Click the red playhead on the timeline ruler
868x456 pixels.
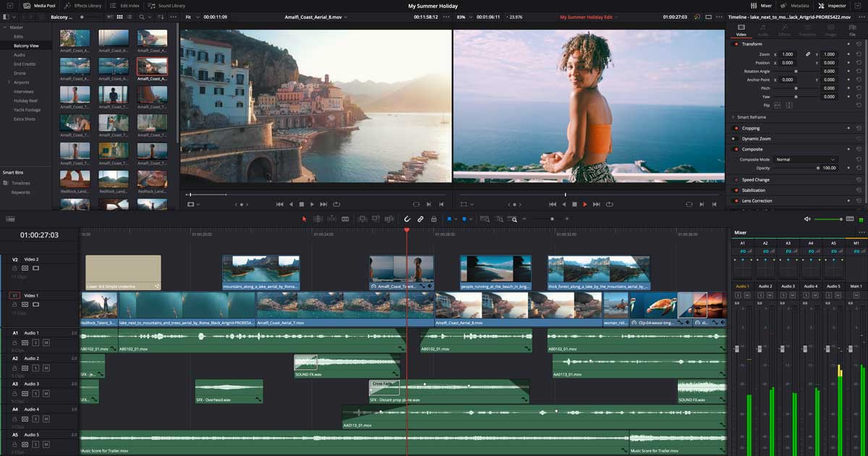[407, 231]
